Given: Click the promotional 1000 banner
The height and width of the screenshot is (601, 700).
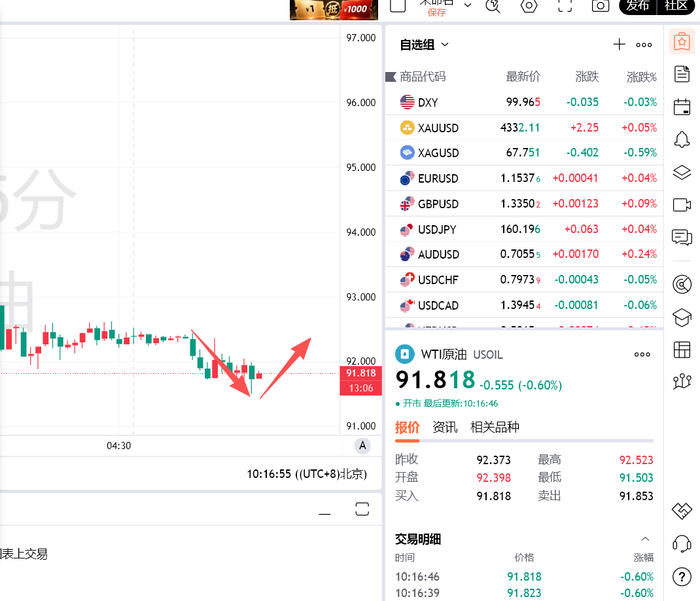Looking at the screenshot, I should click(334, 9).
